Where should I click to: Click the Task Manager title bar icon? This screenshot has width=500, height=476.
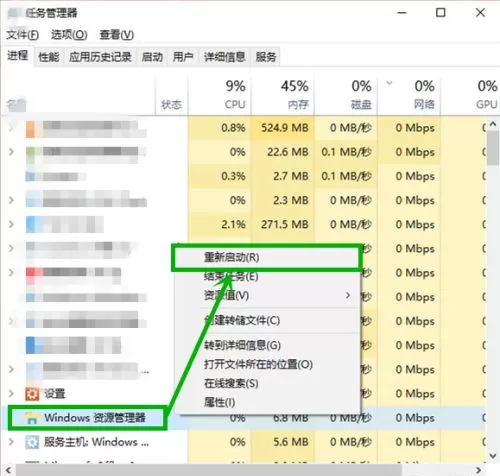[14, 13]
